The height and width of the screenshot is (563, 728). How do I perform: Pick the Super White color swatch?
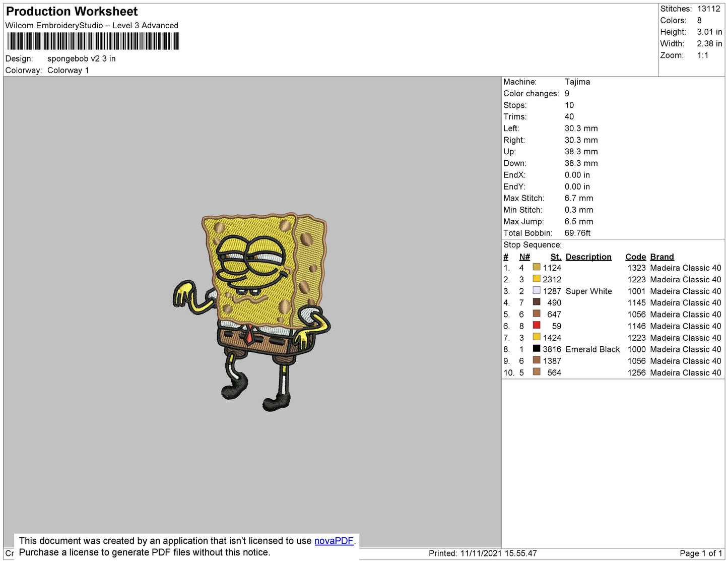[x=537, y=291]
